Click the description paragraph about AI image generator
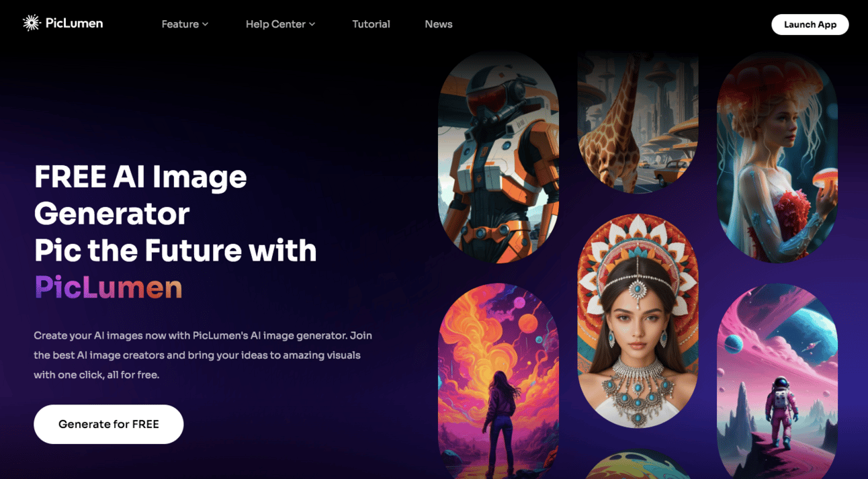Screen dimensions: 868x479 (203, 355)
